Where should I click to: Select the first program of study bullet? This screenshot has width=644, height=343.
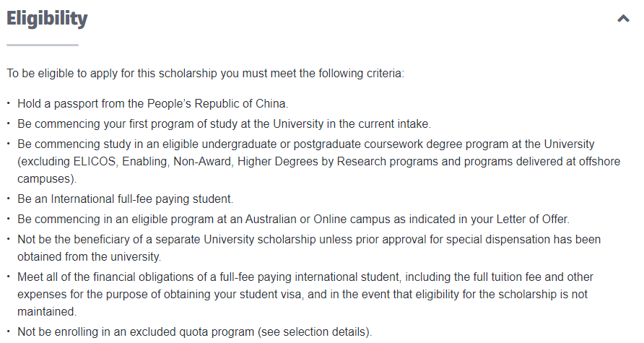pyautogui.click(x=225, y=123)
